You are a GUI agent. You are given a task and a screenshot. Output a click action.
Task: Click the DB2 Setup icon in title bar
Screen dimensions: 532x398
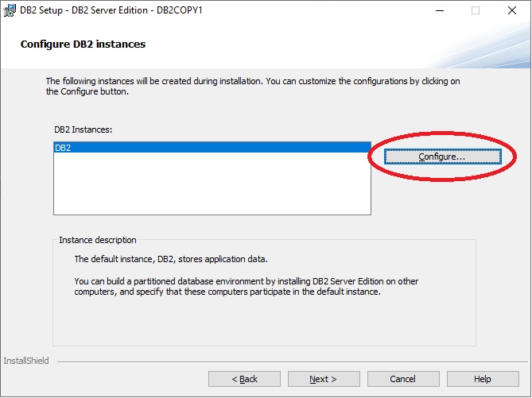point(10,10)
